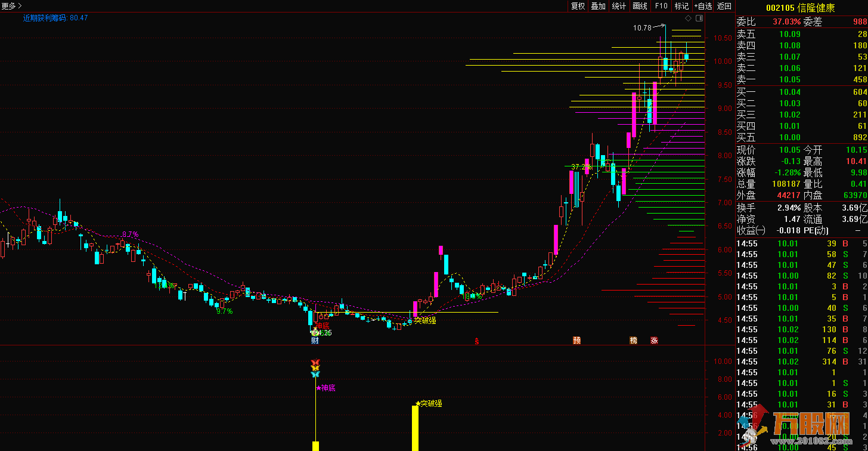Click the 卖二 price 10.06
The image size is (868, 451).
[x=790, y=68]
